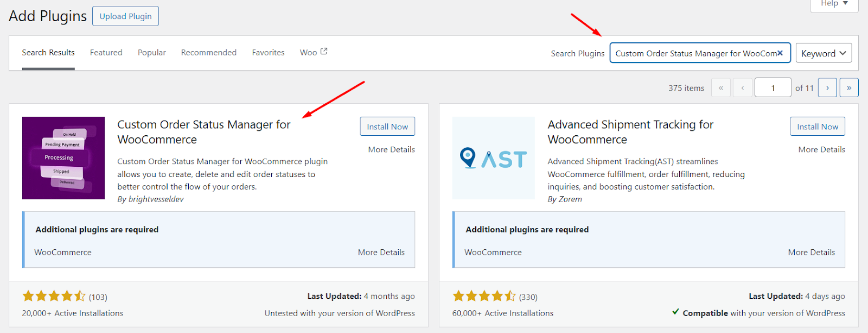The width and height of the screenshot is (868, 333).
Task: Focus the Search Plugins input field
Action: point(700,53)
